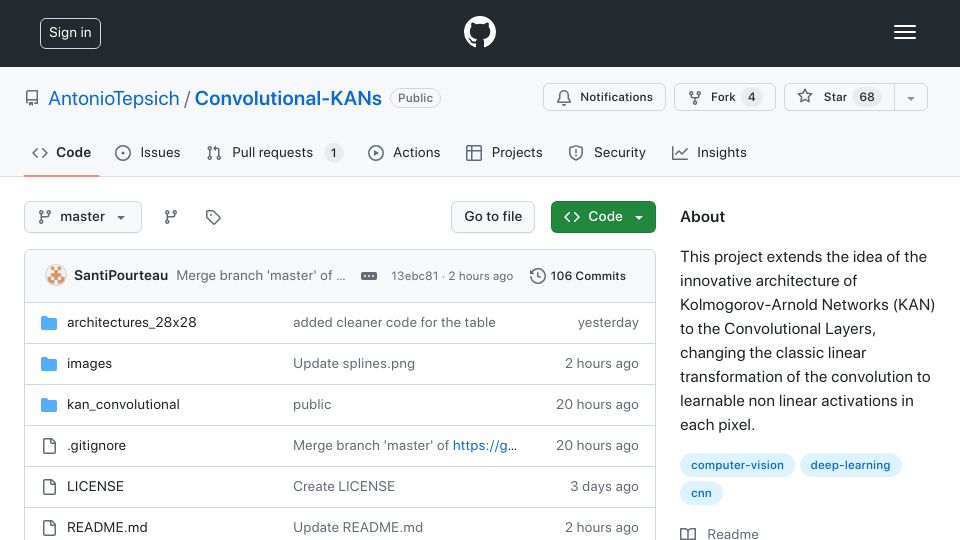Image resolution: width=960 pixels, height=540 pixels.
Task: Star this repository
Action: (x=839, y=97)
